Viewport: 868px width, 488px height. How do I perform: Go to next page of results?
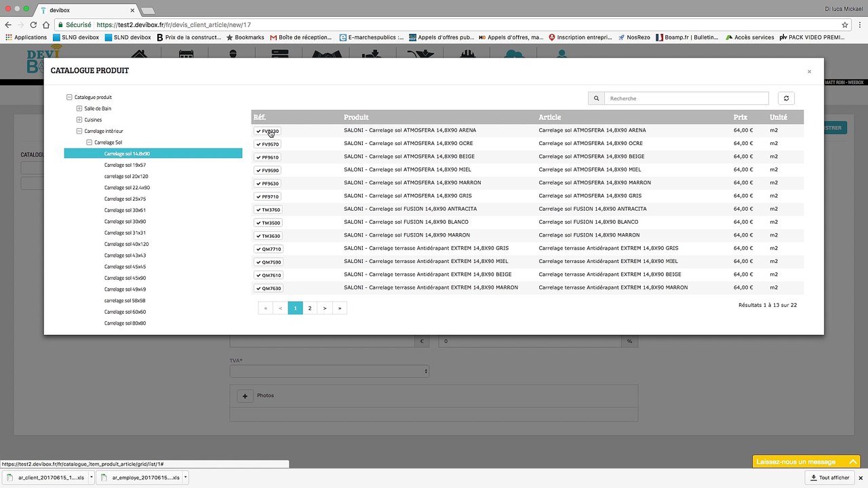(325, 308)
